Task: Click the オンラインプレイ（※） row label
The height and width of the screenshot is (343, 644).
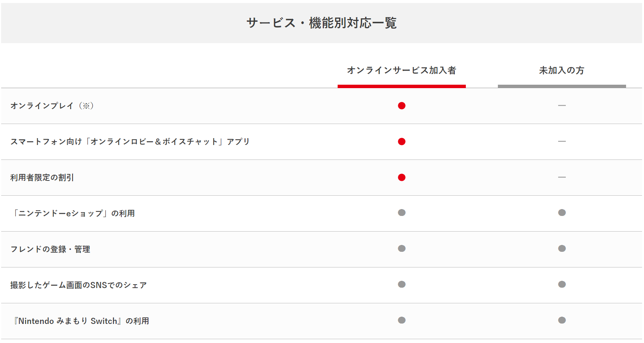Action: (52, 106)
